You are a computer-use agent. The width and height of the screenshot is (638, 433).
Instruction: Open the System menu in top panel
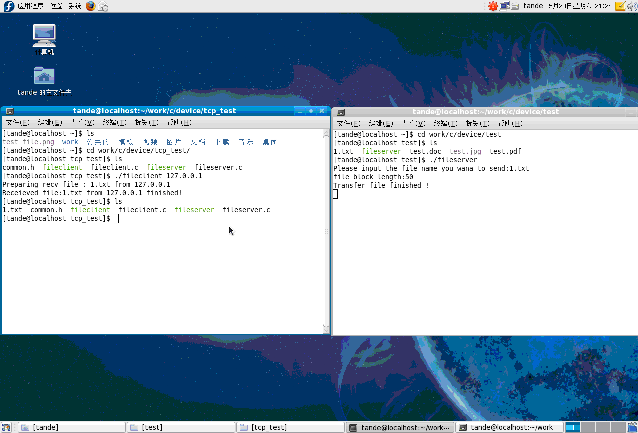(x=74, y=6)
